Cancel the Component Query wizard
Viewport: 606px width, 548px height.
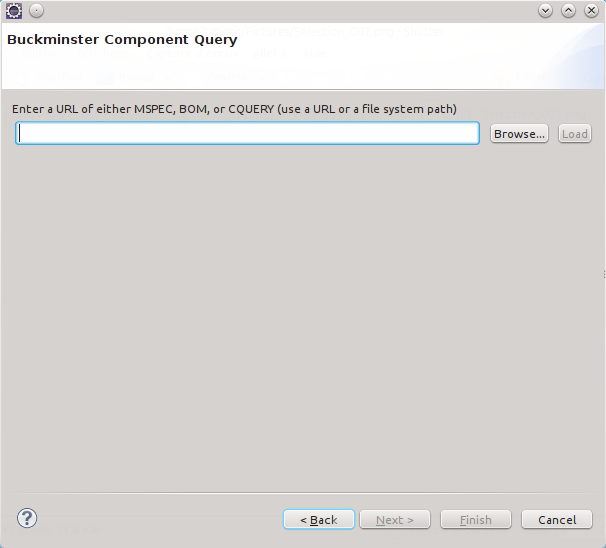click(x=557, y=520)
